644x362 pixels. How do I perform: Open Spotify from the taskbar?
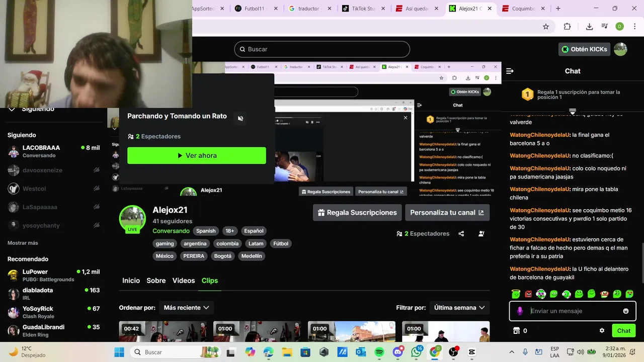(379, 352)
